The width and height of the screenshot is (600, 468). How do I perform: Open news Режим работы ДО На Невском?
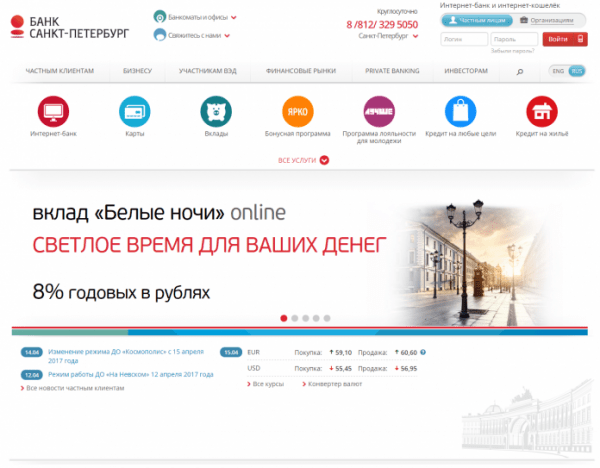point(130,374)
